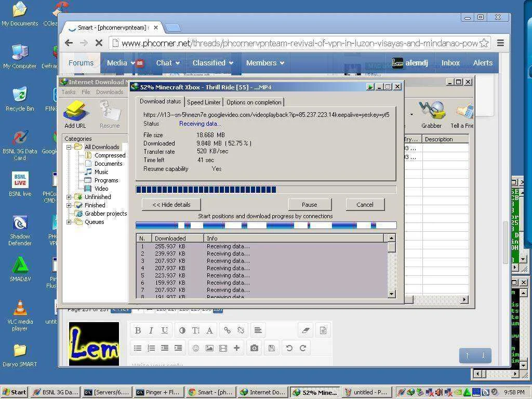
Task: Open font family tool in reply editor
Action: click(209, 330)
